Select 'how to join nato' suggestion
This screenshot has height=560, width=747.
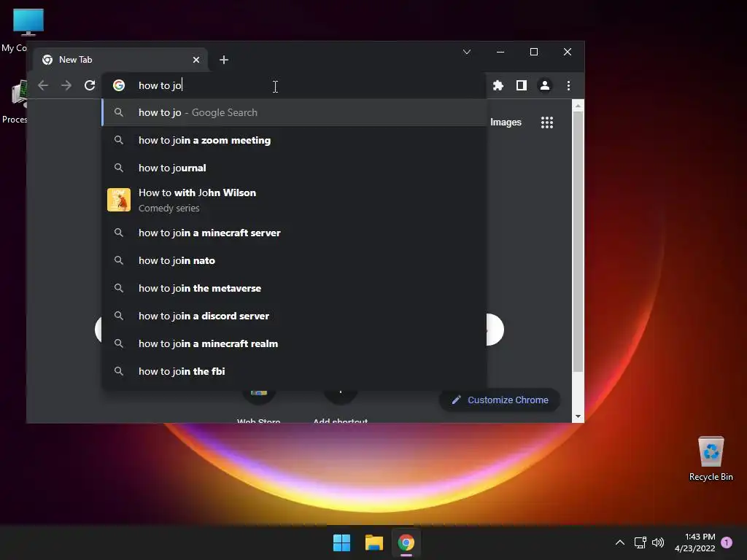point(294,260)
